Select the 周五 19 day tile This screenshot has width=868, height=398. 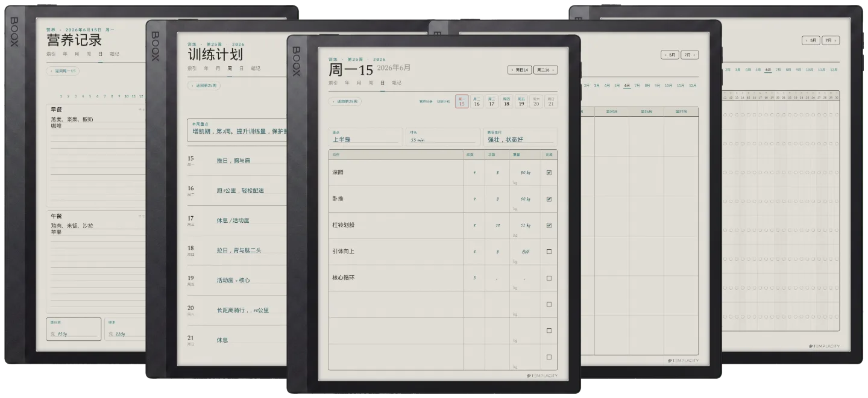click(521, 102)
